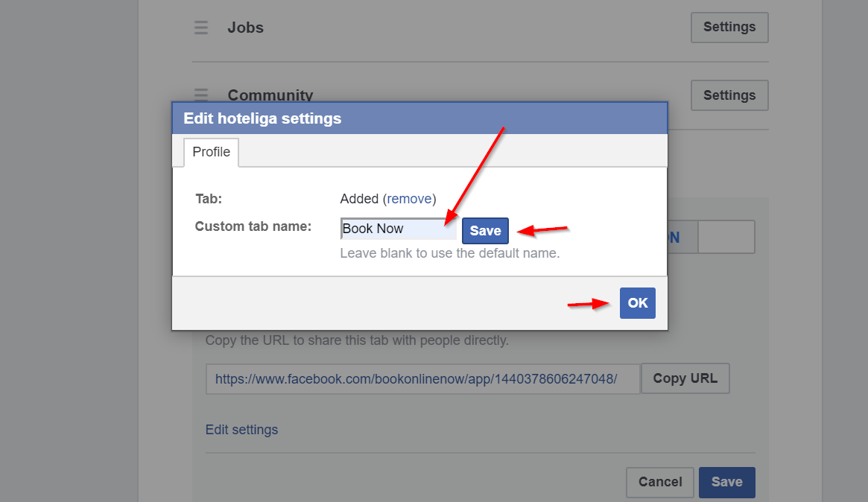Click the Community tab label
The image size is (868, 502).
click(x=270, y=95)
